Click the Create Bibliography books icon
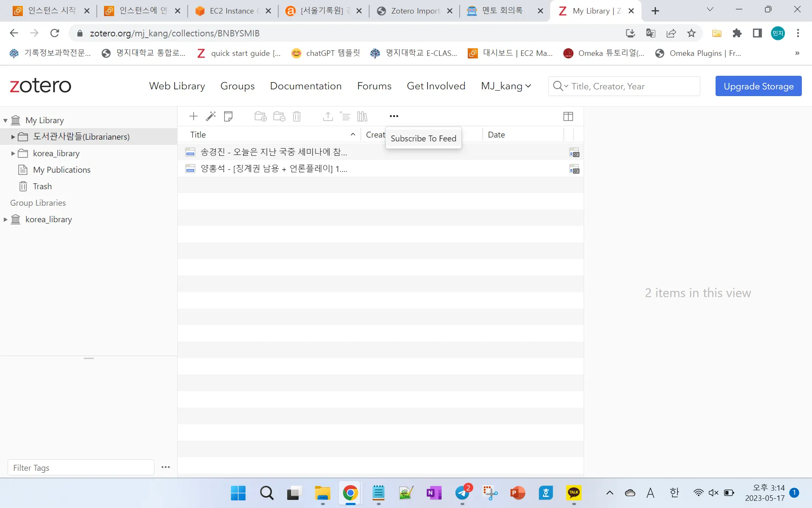The image size is (812, 508). pos(362,116)
